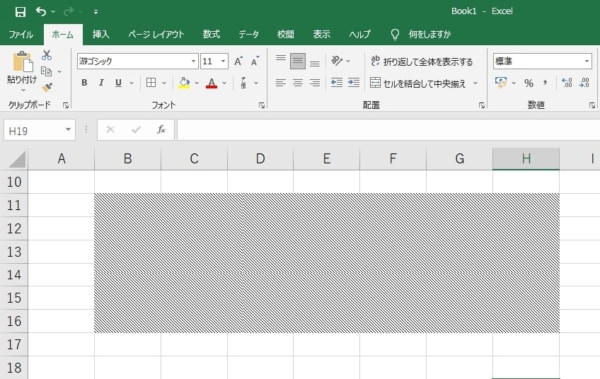Open the ファイル tab
Viewport: 600px width, 379px height.
pyautogui.click(x=21, y=34)
